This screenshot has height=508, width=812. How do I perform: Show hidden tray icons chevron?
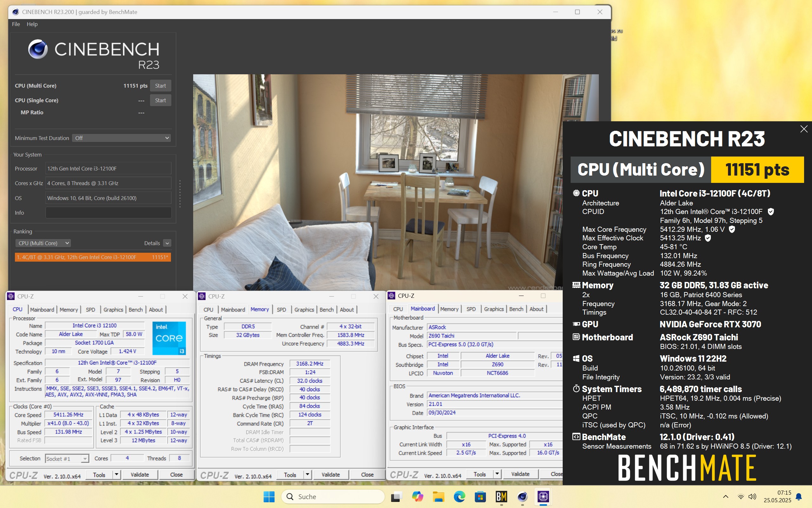(725, 497)
